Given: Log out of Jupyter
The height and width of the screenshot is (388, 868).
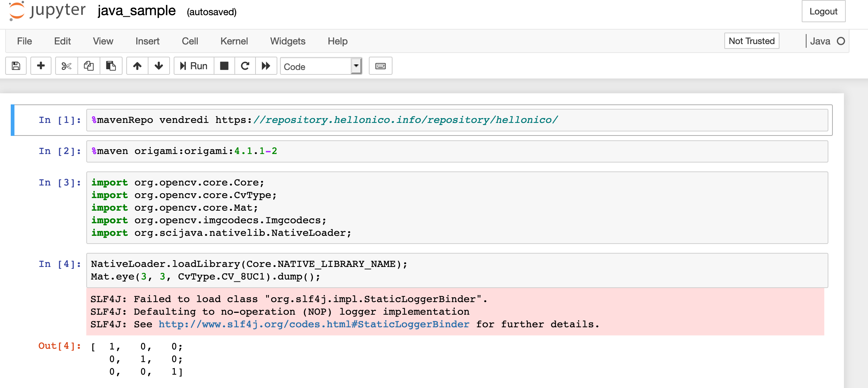Looking at the screenshot, I should (824, 11).
